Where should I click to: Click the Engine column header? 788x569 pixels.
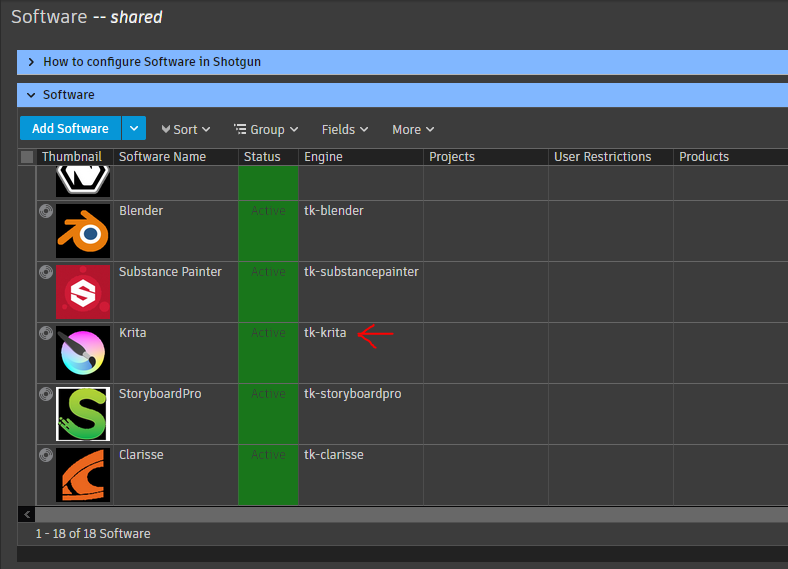coord(361,157)
